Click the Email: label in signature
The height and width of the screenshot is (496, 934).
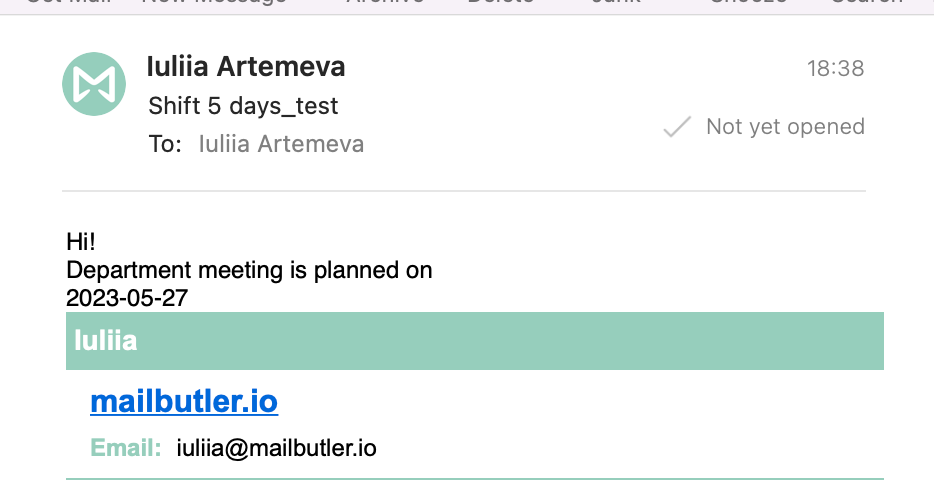[x=126, y=448]
